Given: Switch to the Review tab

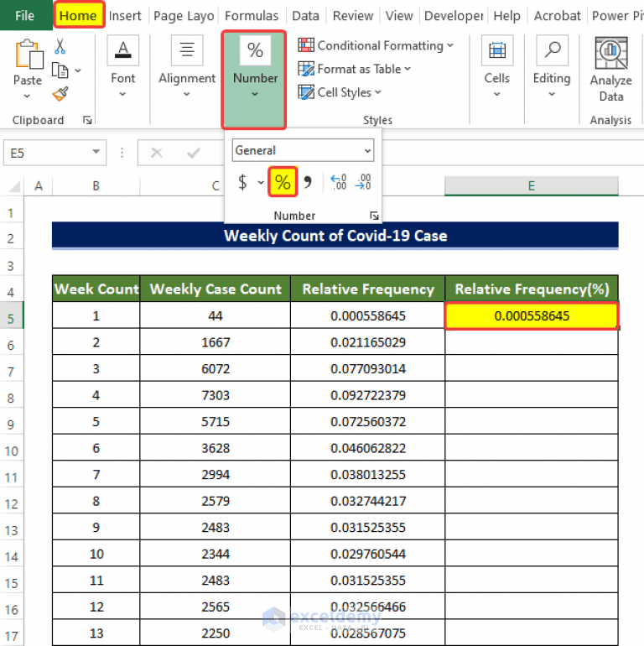Looking at the screenshot, I should pyautogui.click(x=353, y=15).
